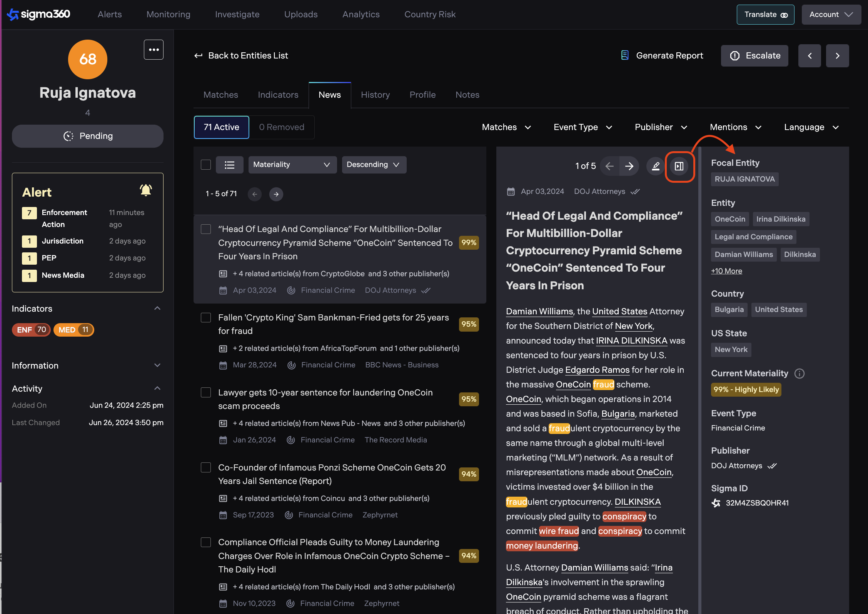Go to next page of 71 results
Viewport: 868px width, 614px height.
pyautogui.click(x=276, y=194)
